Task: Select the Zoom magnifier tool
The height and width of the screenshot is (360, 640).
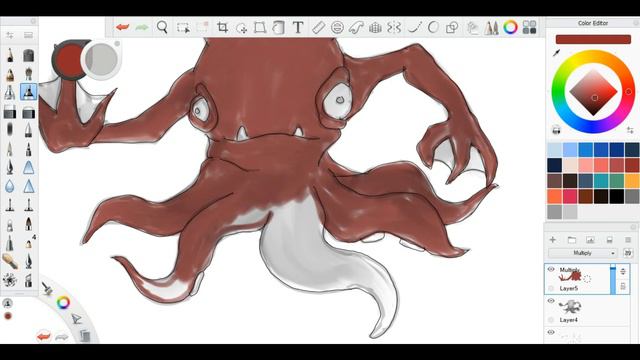Action: pyautogui.click(x=162, y=27)
